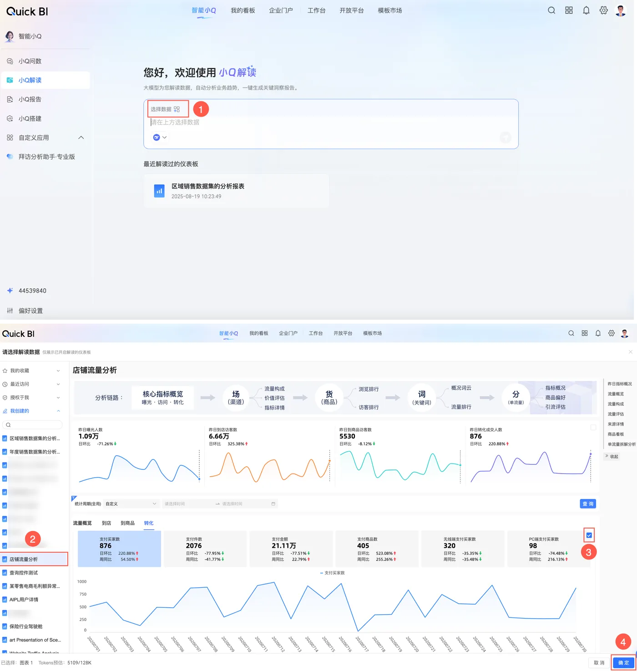
Task: Select the 流量概览 tab beside 到店
Action: 82,523
